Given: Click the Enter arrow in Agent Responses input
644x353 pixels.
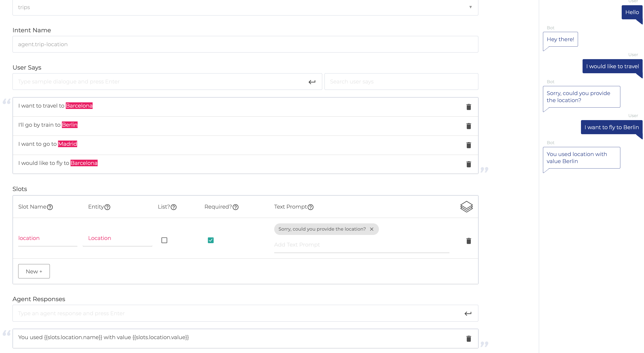Looking at the screenshot, I should pyautogui.click(x=468, y=313).
